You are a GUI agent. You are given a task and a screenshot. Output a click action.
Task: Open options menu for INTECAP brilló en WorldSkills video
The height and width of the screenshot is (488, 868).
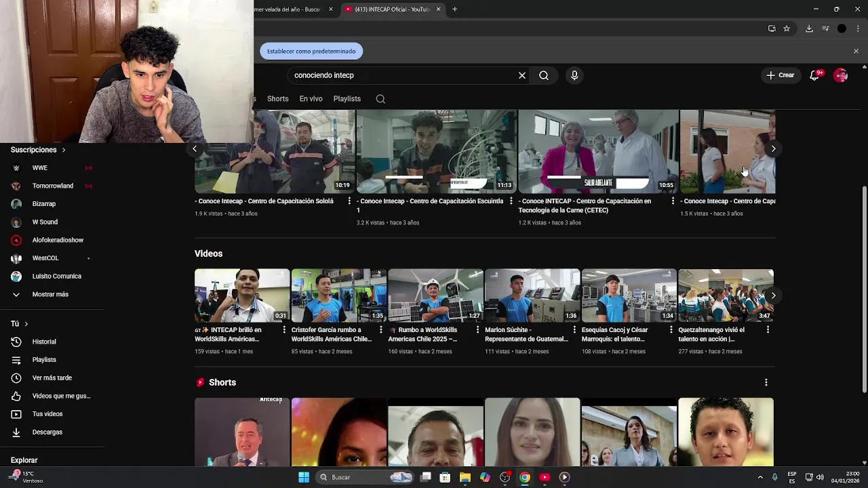pos(284,330)
